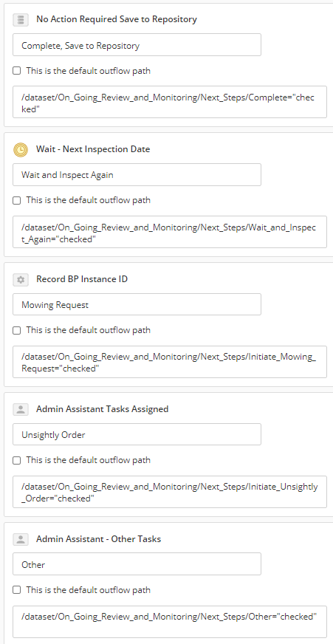Toggle default outflow path for Mowing Request
Image resolution: width=333 pixels, height=644 pixels.
[x=16, y=330]
